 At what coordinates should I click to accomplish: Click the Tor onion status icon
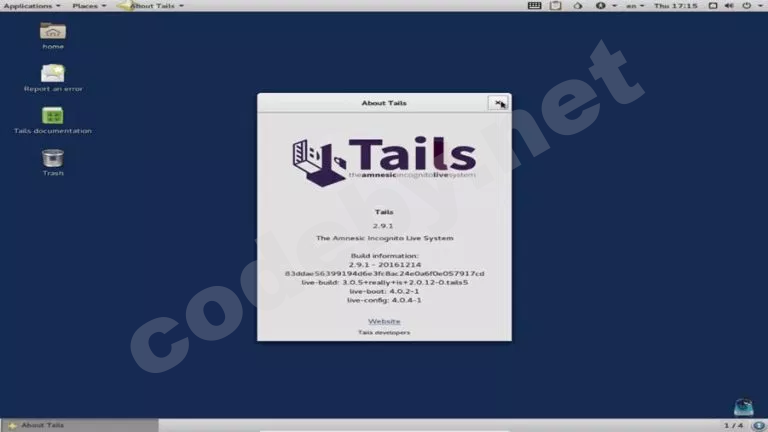click(578, 6)
